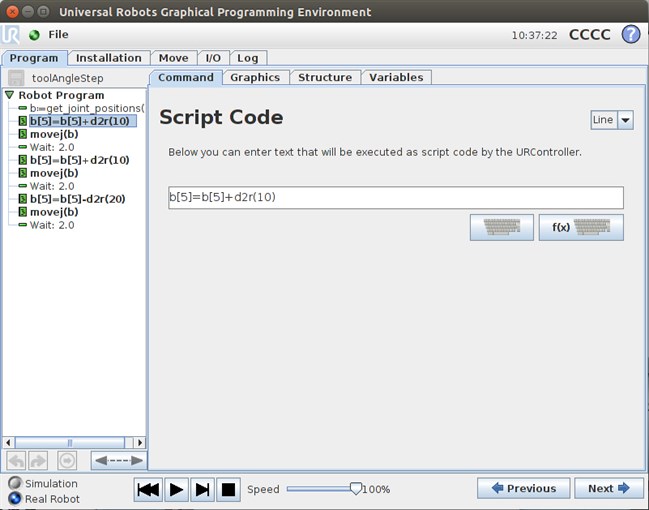
Task: Click the script icon on third movej(b) row
Action: 23,212
